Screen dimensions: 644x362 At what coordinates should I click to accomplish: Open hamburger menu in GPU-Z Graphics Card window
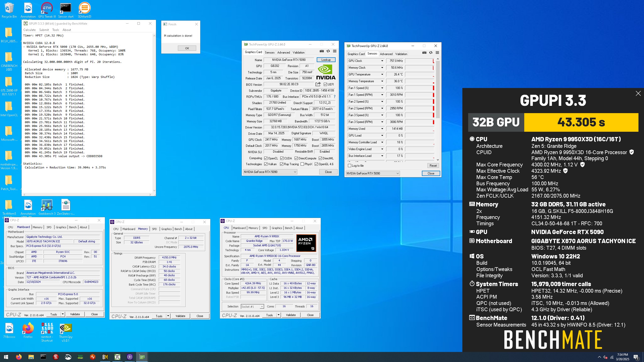pos(335,51)
